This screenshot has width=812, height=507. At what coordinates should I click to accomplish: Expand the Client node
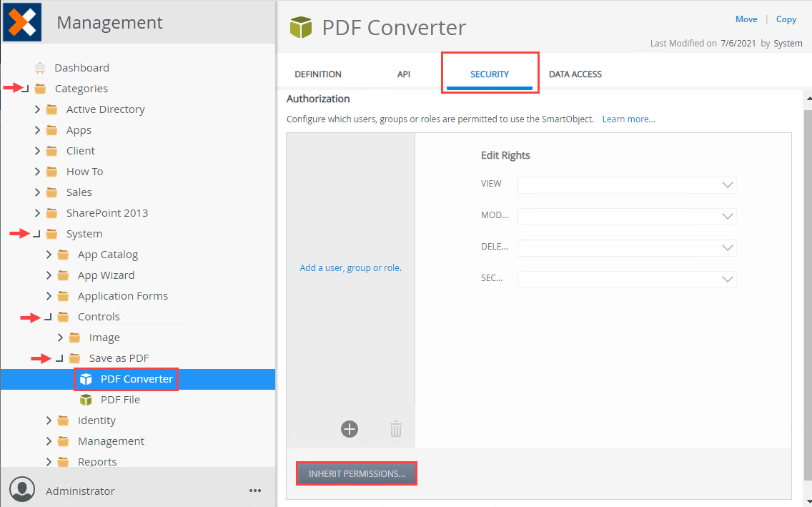pyautogui.click(x=36, y=151)
